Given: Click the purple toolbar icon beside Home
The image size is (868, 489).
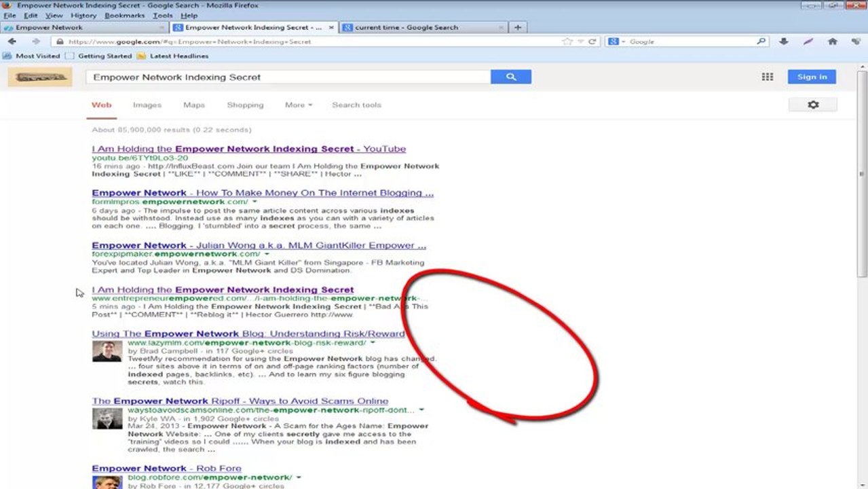Looking at the screenshot, I should click(808, 41).
